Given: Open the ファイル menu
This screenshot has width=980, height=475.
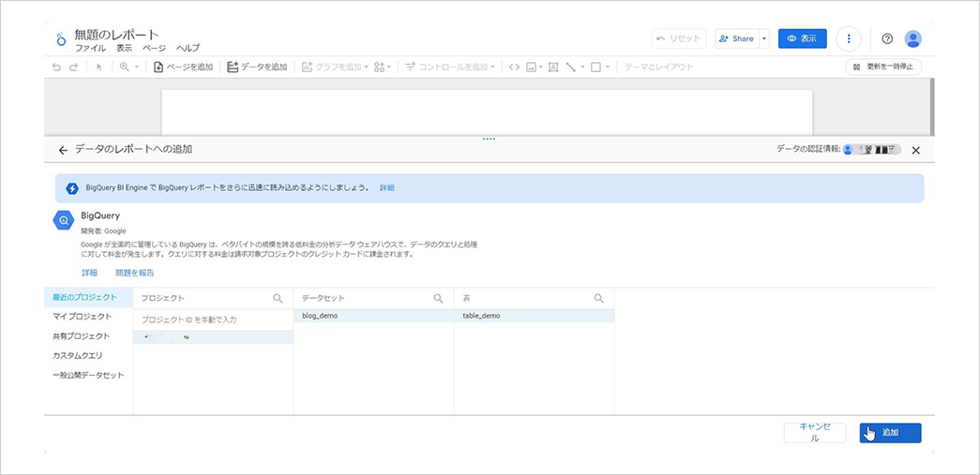Looking at the screenshot, I should tap(91, 48).
